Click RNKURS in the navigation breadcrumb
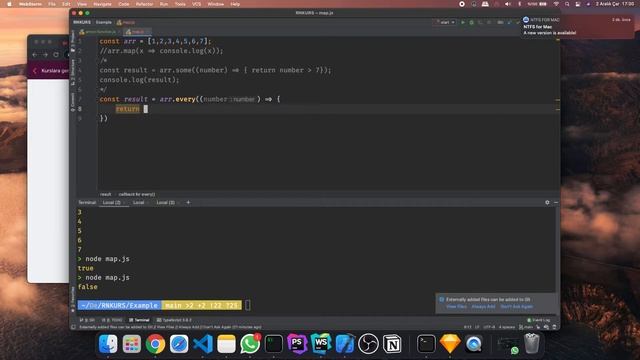The image size is (640, 360). click(82, 22)
